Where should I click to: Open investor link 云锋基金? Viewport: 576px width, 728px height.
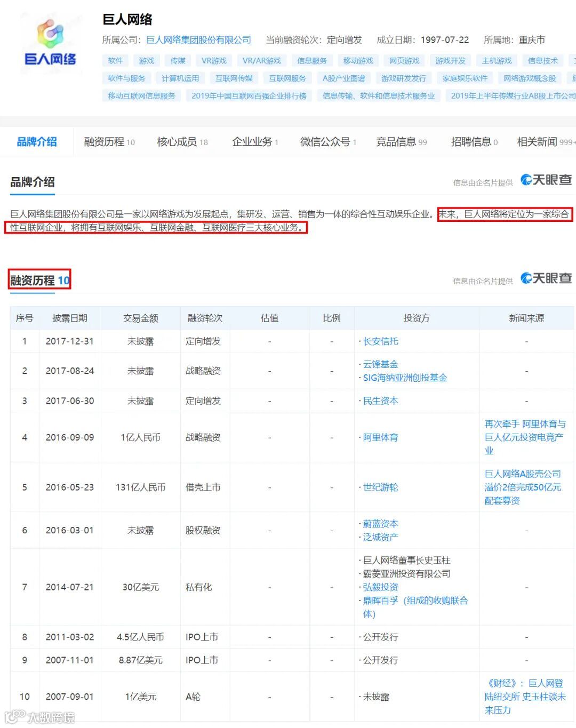coord(381,364)
